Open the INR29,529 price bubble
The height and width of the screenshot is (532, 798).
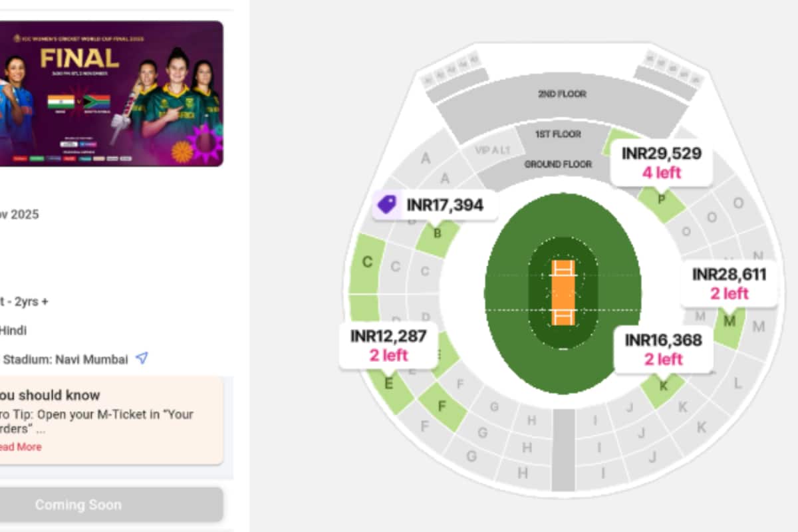tap(661, 162)
